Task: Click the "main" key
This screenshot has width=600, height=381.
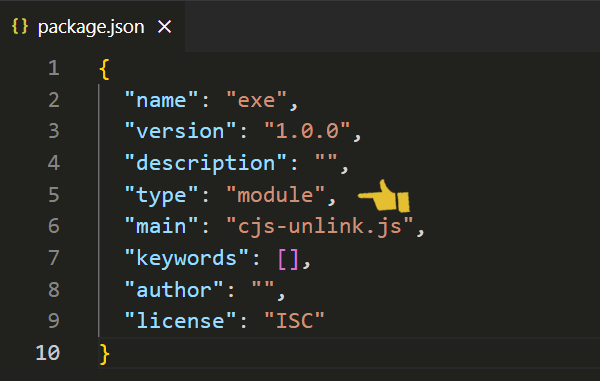Action: tap(161, 226)
